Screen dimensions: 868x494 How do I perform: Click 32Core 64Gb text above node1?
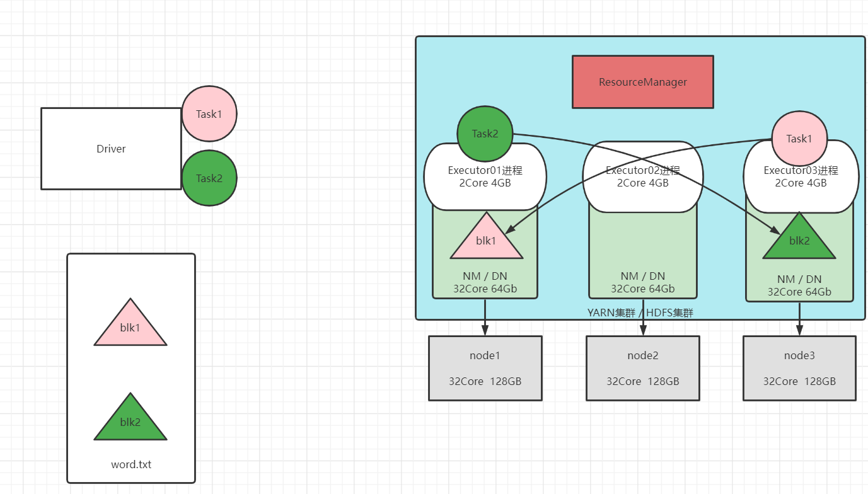485,289
